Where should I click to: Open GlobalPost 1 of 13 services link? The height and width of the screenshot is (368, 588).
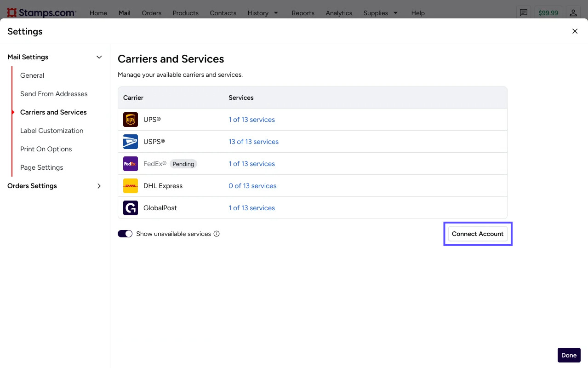(x=251, y=208)
